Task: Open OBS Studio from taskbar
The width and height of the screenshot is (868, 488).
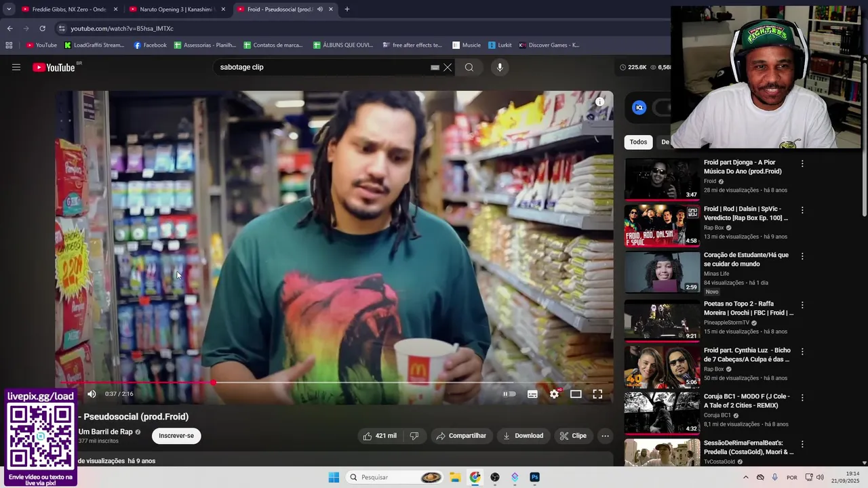Action: pyautogui.click(x=495, y=477)
